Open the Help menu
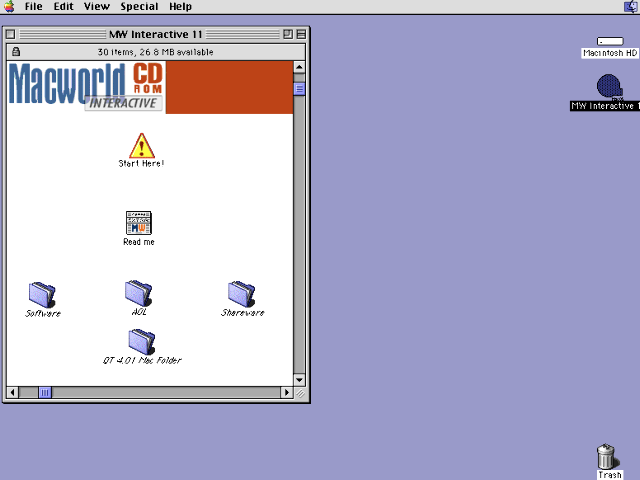640x480 pixels. click(x=180, y=7)
